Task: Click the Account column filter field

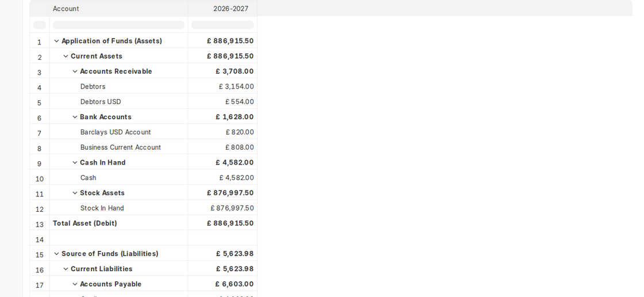Action: coord(118,25)
